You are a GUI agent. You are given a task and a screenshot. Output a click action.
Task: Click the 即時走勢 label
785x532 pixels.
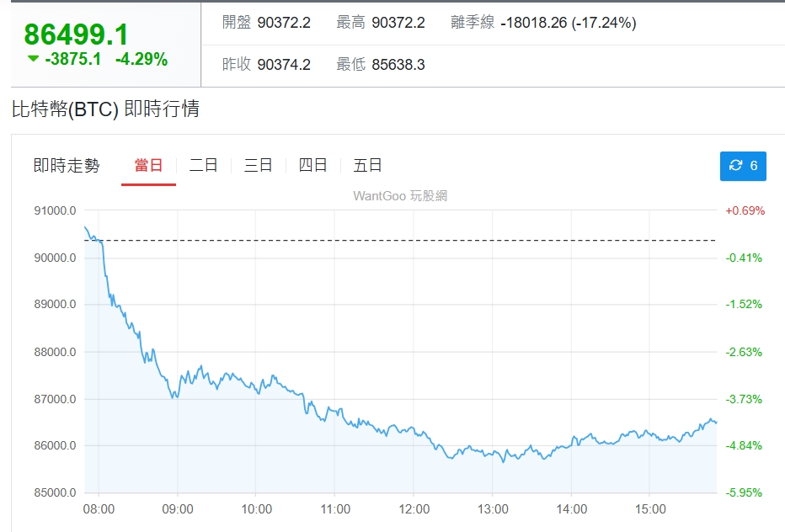pos(67,166)
